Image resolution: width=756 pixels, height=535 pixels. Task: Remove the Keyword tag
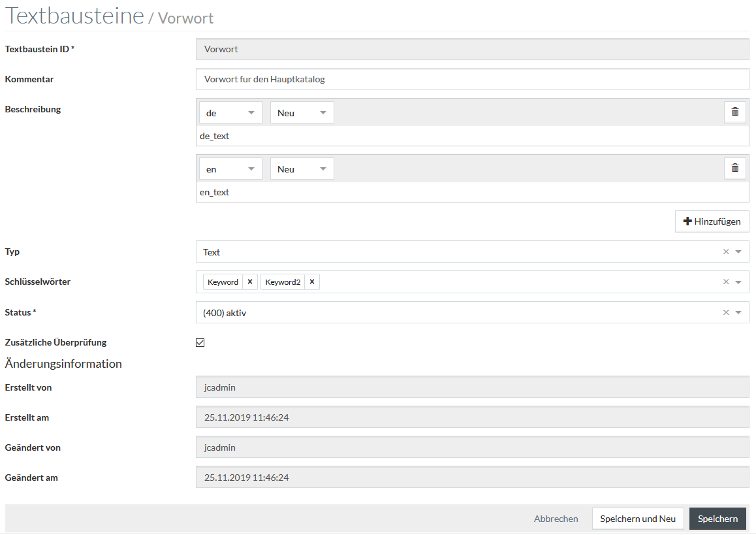tap(250, 282)
